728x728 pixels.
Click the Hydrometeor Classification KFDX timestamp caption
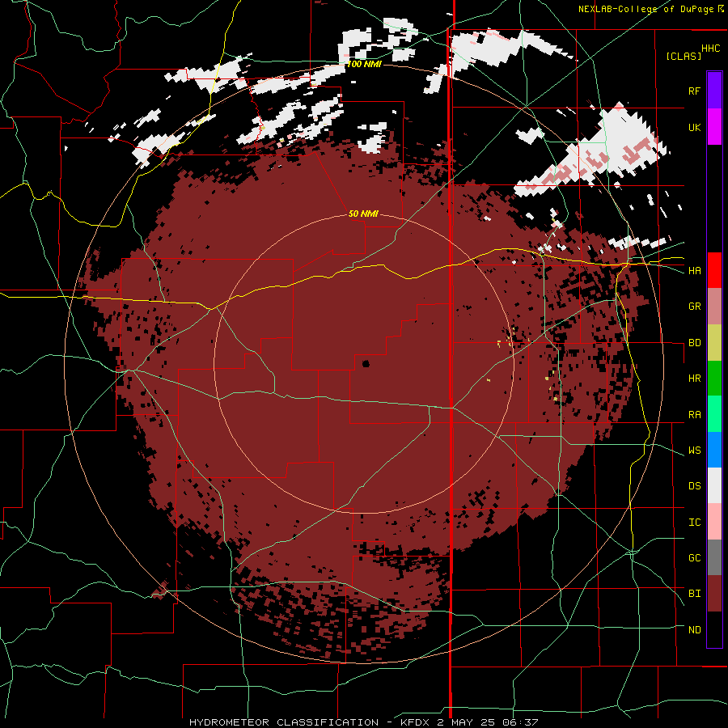coord(364,722)
